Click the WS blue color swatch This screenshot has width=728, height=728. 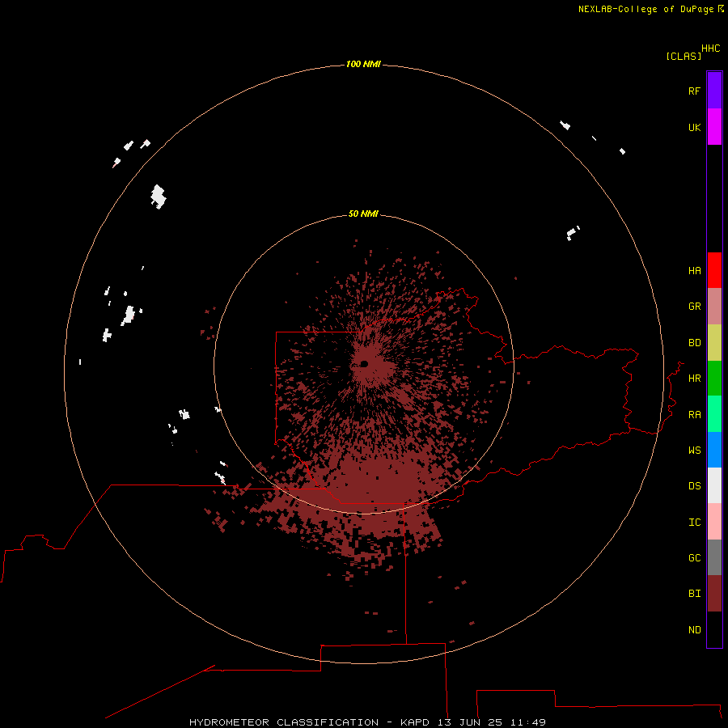(x=714, y=450)
